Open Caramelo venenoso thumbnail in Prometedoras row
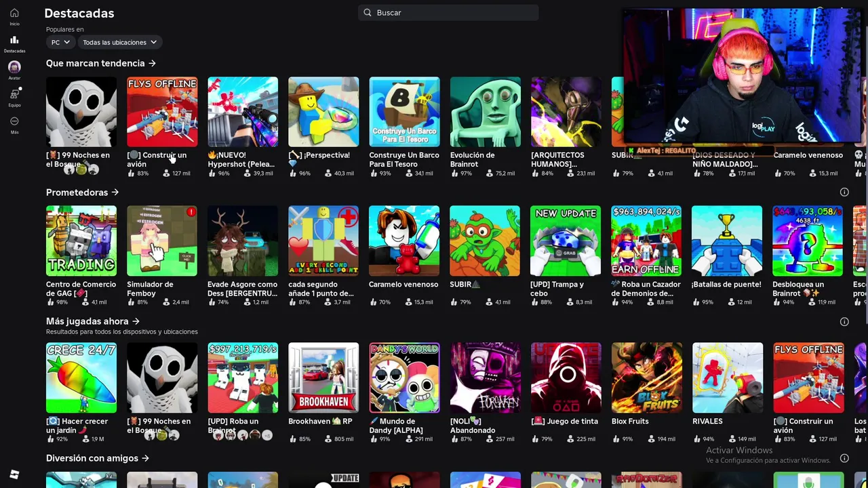 (x=404, y=241)
